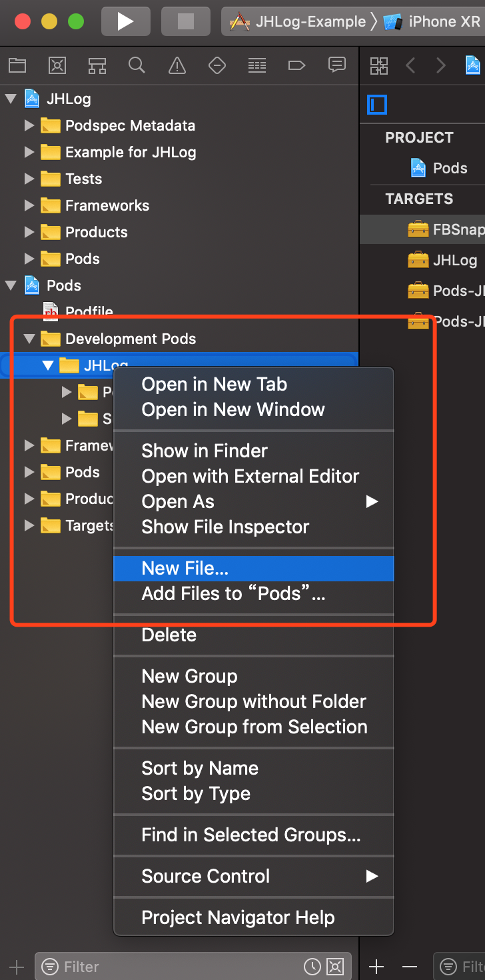Show the Report navigator speech-bubble icon
Image resolution: width=485 pixels, height=980 pixels.
pos(336,65)
